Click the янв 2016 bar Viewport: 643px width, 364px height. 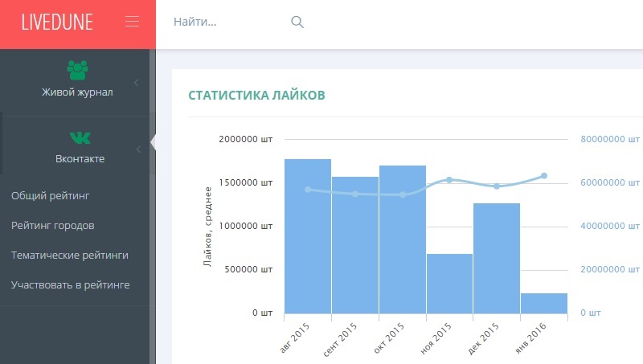tap(544, 304)
